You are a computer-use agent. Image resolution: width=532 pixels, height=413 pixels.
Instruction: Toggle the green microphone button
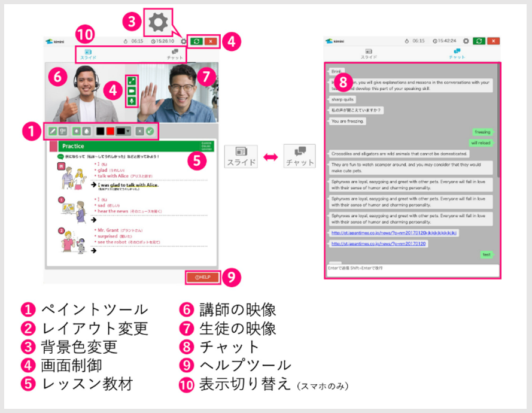[132, 101]
